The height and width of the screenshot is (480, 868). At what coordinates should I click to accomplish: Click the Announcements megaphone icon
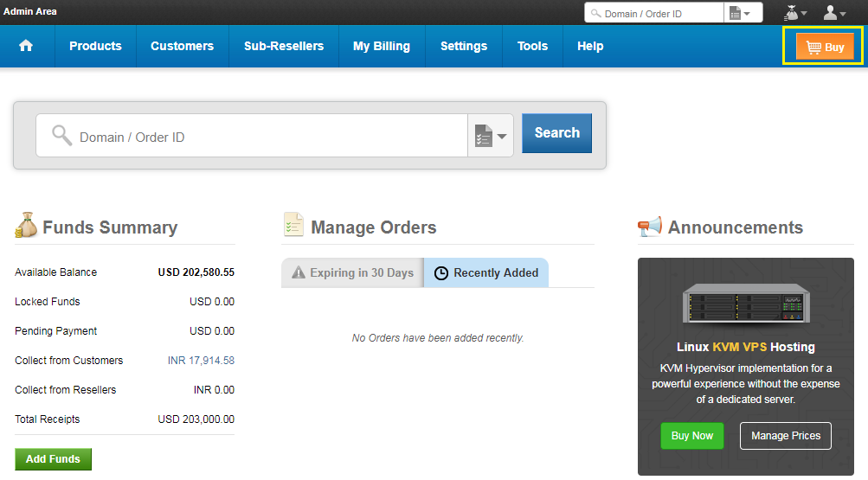[649, 226]
